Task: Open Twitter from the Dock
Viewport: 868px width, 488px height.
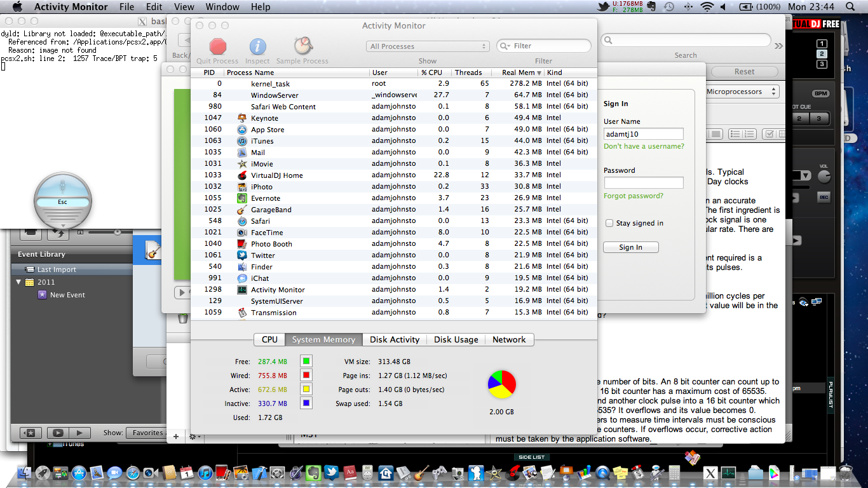Action: pyautogui.click(x=331, y=473)
